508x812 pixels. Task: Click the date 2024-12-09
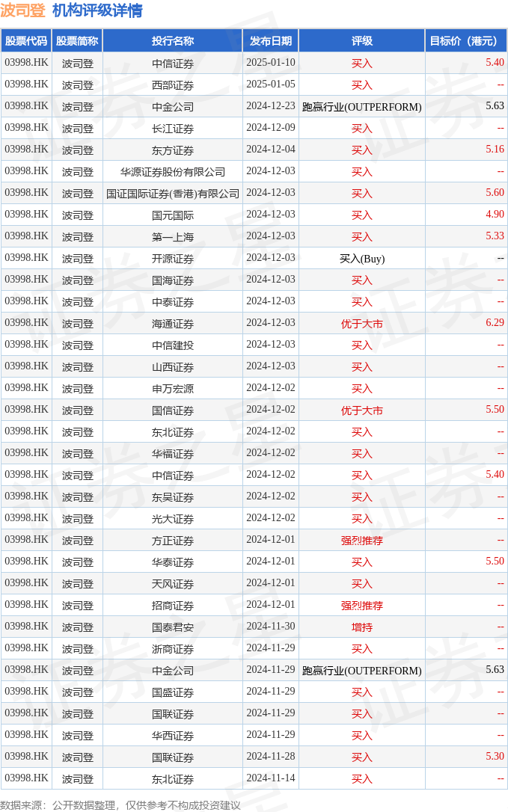pos(271,128)
